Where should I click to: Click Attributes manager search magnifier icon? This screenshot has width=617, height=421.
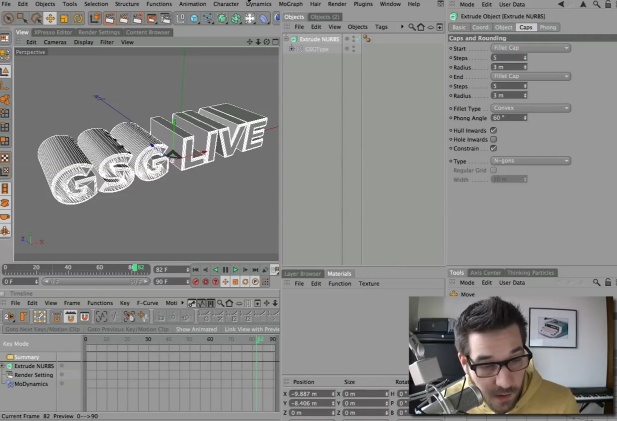597,5
